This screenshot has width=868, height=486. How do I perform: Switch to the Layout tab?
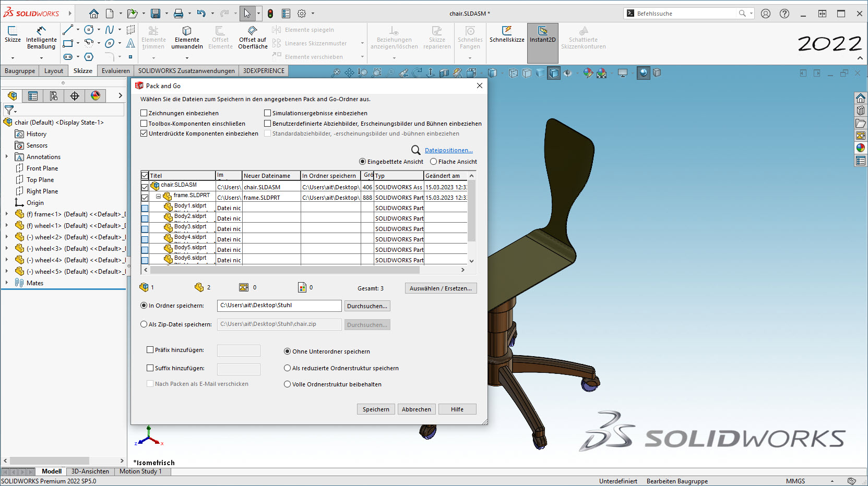[54, 71]
